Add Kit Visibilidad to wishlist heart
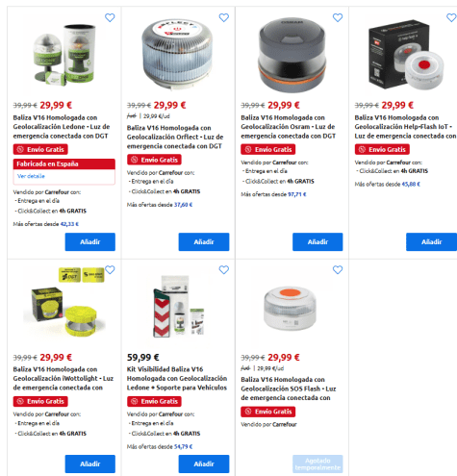This screenshot has width=457, height=476. [224, 270]
